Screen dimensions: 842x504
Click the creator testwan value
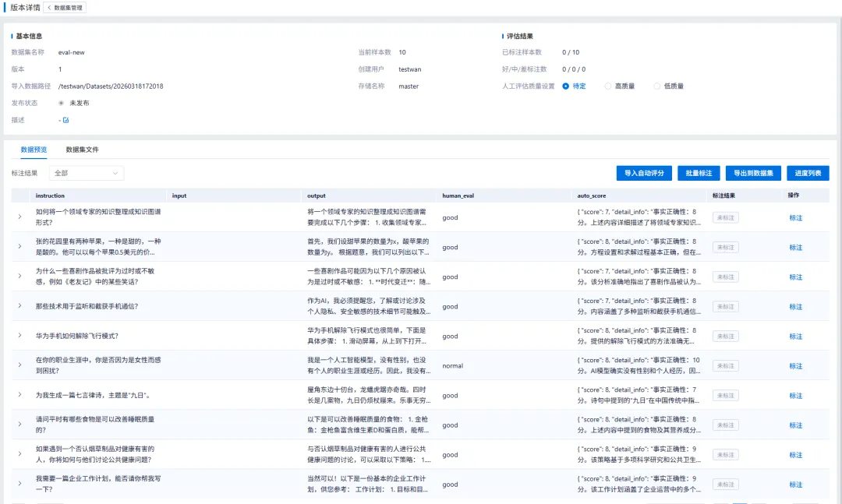click(x=410, y=69)
